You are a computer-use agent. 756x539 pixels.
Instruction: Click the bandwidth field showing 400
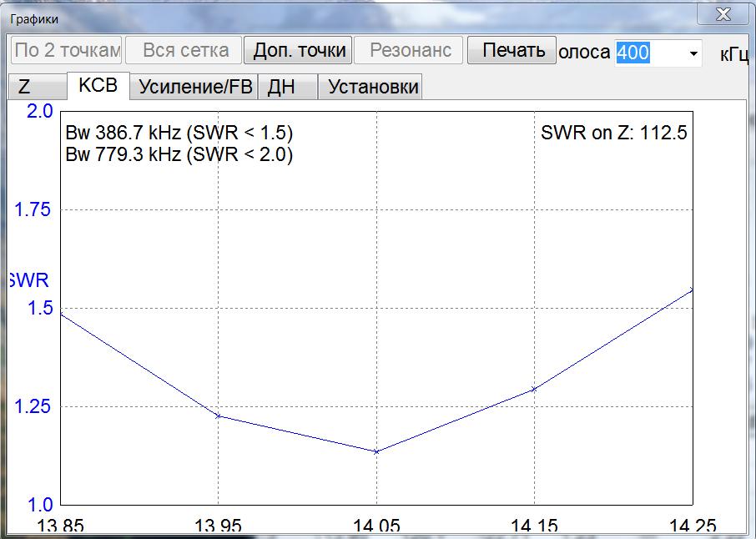coord(649,53)
